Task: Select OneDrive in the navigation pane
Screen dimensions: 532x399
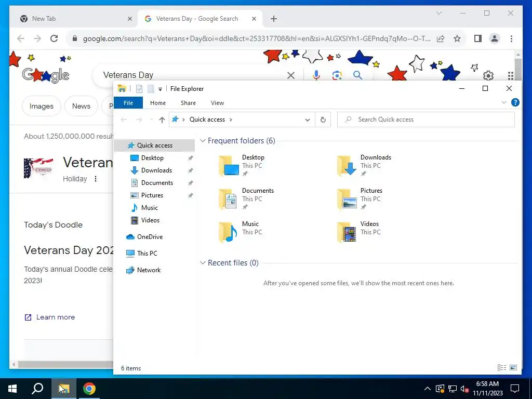Action: [x=150, y=237]
